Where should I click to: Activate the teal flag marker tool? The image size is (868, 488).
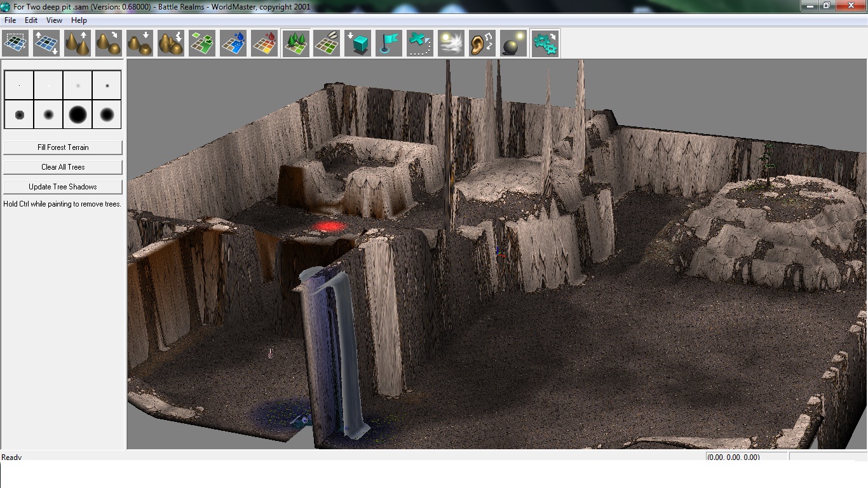(389, 44)
